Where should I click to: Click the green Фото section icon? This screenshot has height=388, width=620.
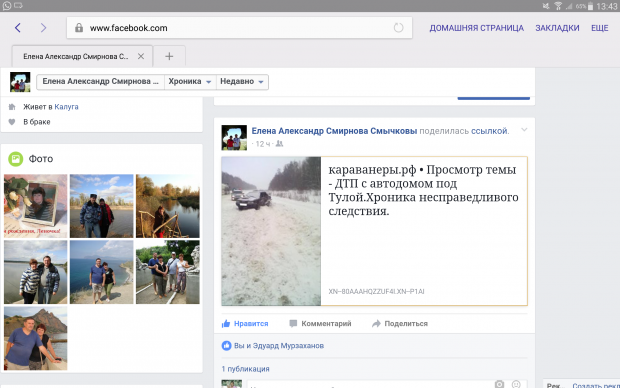15,159
